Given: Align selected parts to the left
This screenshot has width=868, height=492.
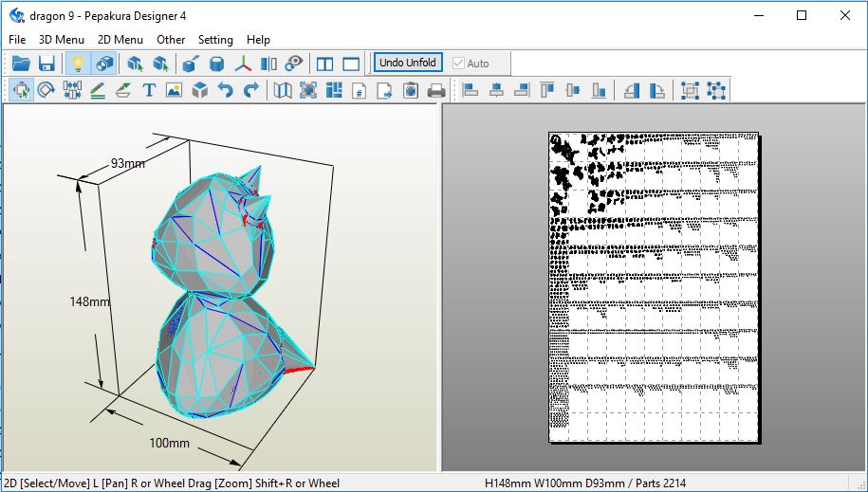Looking at the screenshot, I should (470, 90).
